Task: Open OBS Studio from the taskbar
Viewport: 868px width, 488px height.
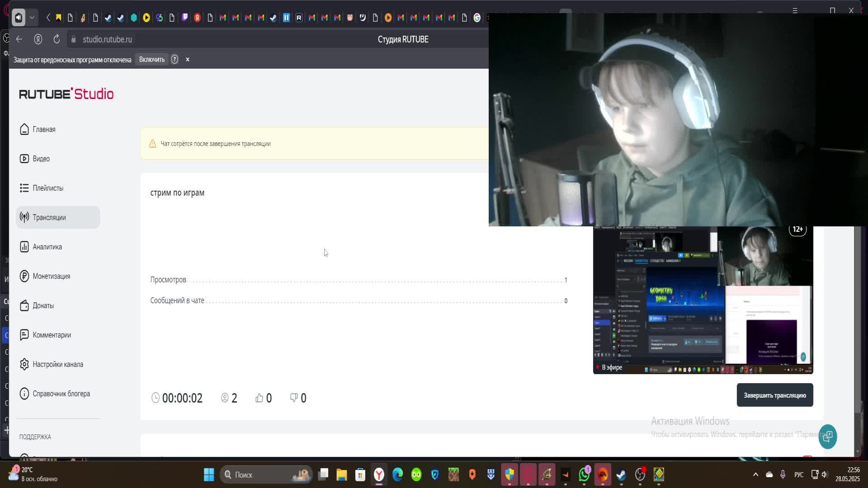Action: tap(640, 474)
